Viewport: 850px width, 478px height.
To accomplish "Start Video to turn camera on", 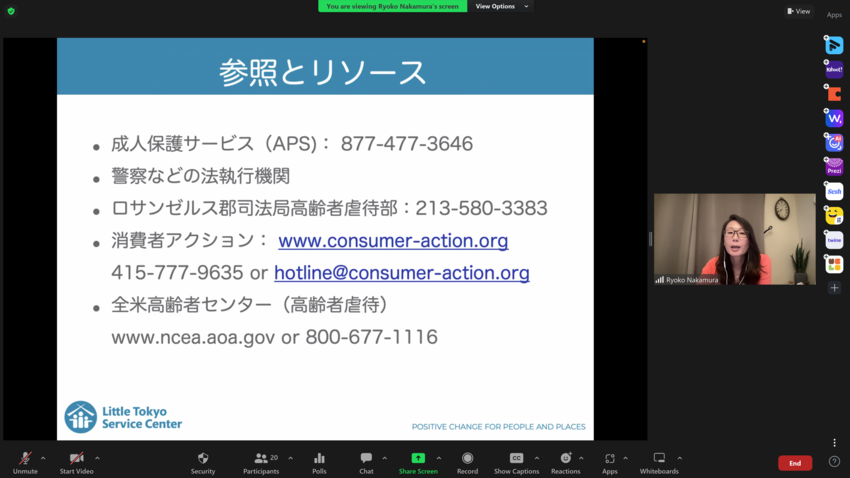I will 76,462.
